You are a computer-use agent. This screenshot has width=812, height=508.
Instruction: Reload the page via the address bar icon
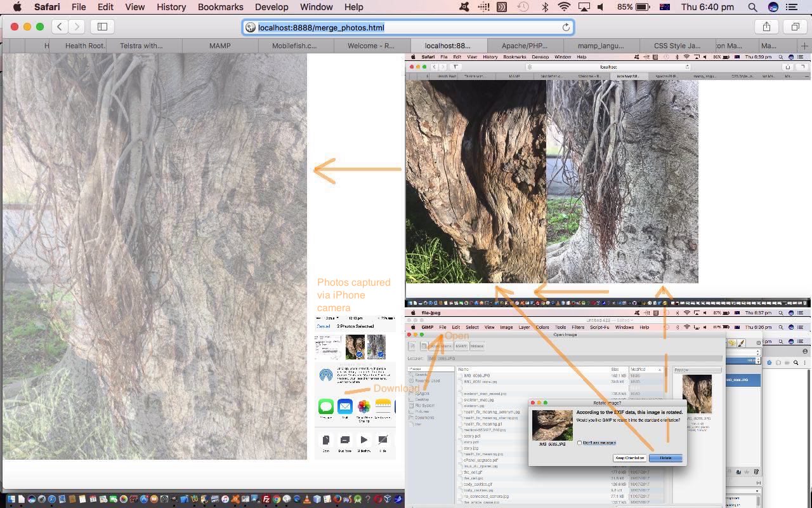[566, 27]
